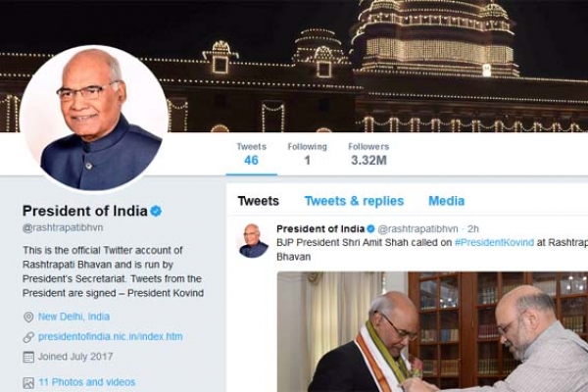This screenshot has width=588, height=392.
Task: Open the tweet photo with Amit Shah
Action: click(432, 332)
